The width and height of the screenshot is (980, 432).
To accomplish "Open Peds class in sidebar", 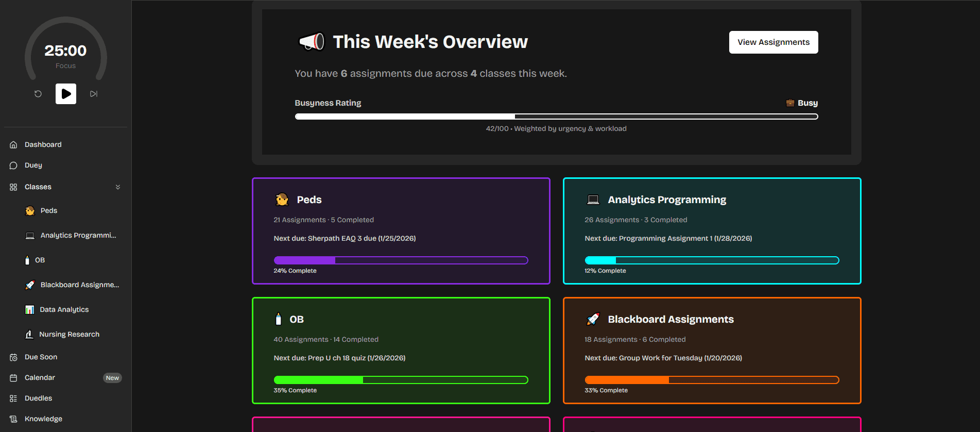I will point(49,211).
